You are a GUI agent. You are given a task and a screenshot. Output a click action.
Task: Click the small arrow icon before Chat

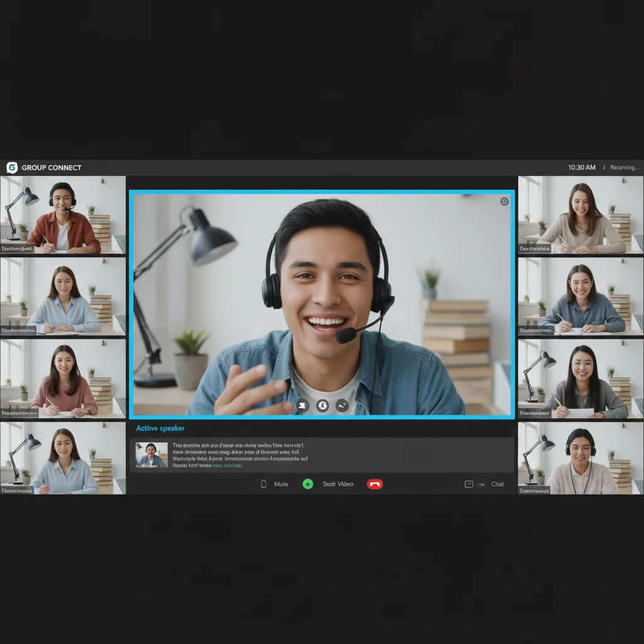480,484
